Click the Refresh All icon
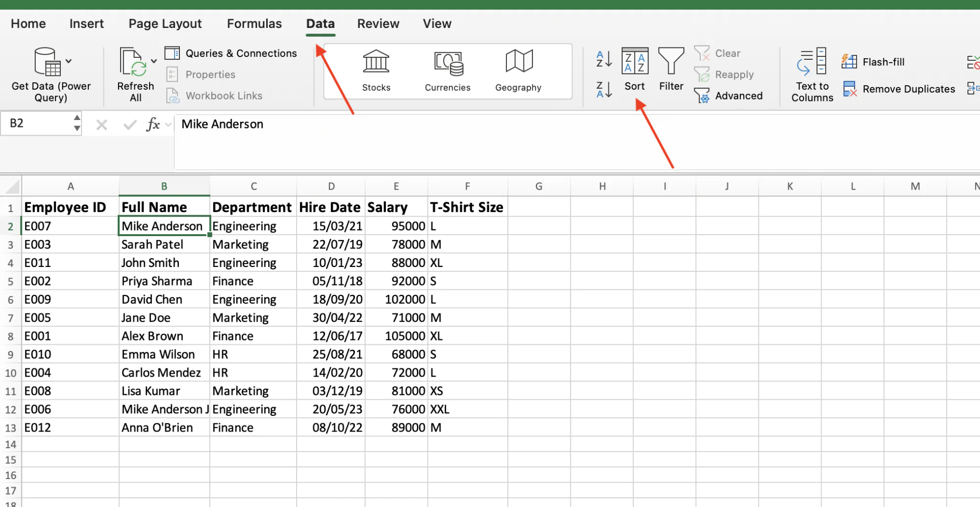This screenshot has height=507, width=980. pos(132,62)
